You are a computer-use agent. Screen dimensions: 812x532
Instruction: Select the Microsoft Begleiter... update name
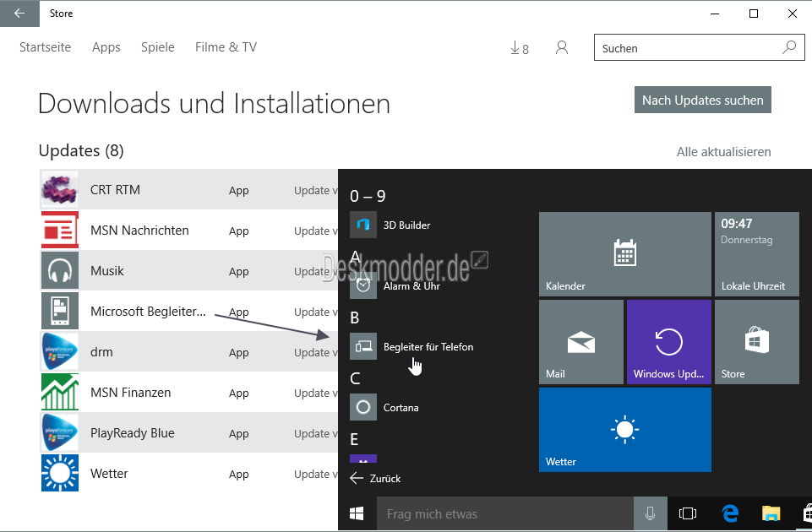click(148, 311)
